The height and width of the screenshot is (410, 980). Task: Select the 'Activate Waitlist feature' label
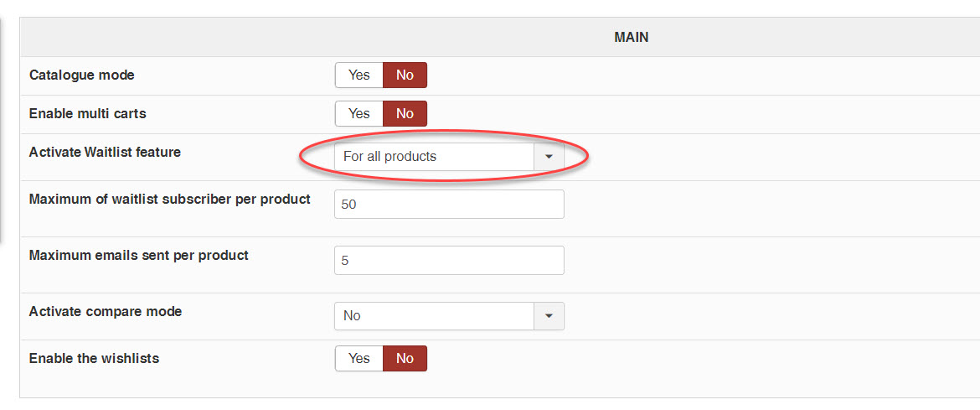point(105,153)
